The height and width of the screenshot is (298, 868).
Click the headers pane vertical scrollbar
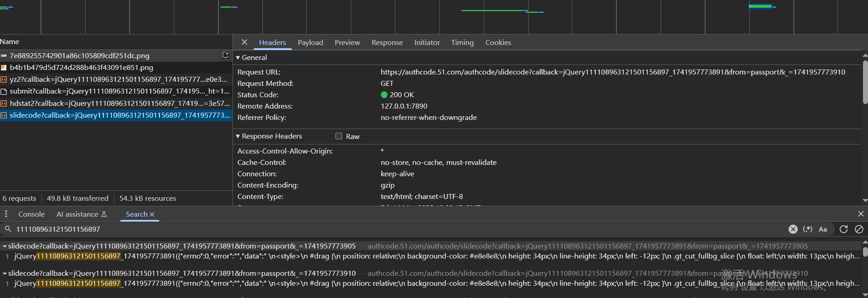point(865,82)
